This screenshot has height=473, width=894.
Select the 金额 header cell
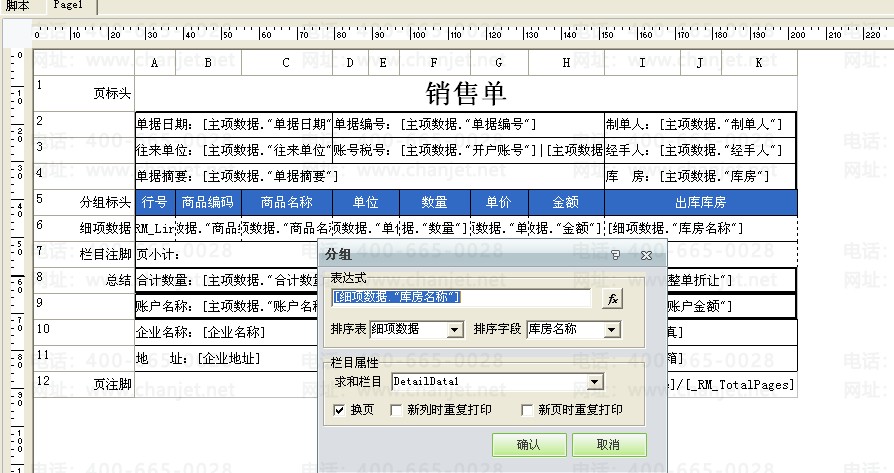(x=566, y=202)
